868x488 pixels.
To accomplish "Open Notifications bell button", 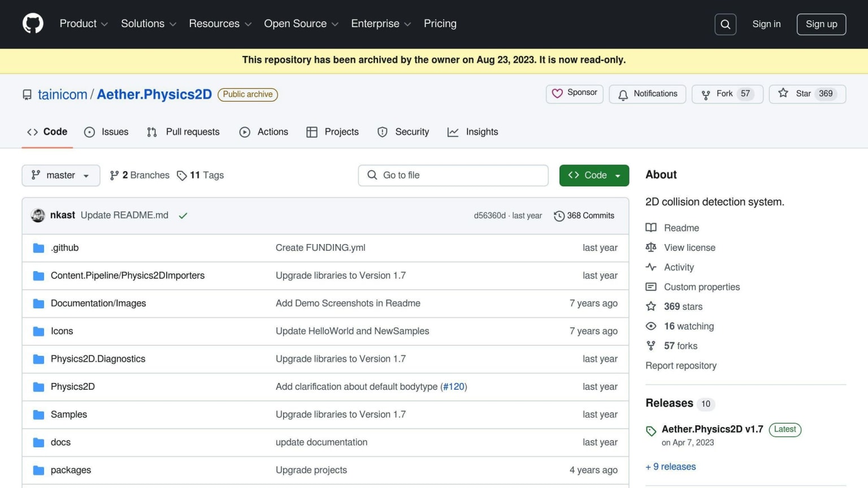I will (x=648, y=94).
